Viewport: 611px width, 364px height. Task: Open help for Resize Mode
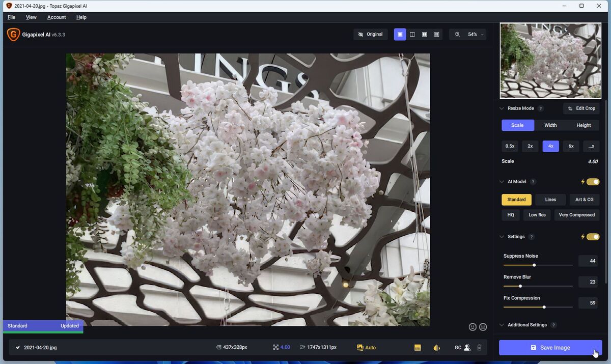pyautogui.click(x=541, y=108)
